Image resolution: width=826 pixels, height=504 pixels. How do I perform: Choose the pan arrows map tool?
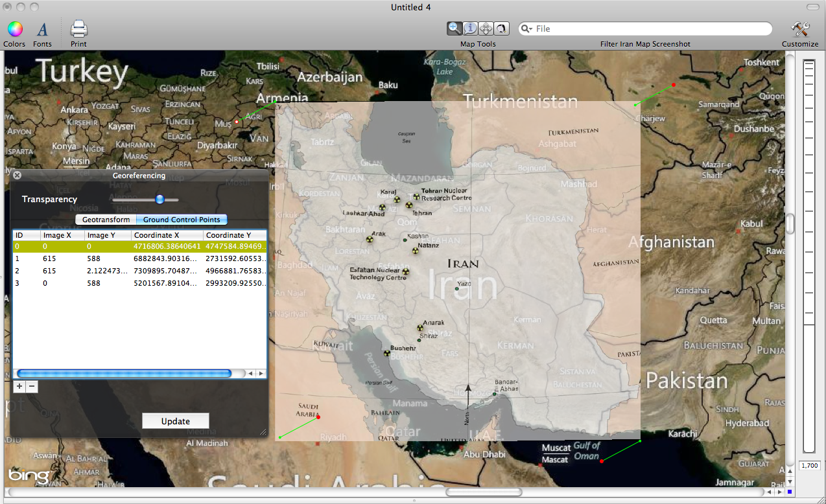coord(486,29)
